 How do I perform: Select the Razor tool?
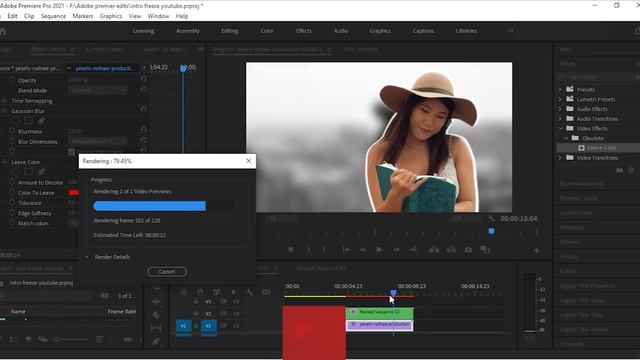(x=156, y=315)
